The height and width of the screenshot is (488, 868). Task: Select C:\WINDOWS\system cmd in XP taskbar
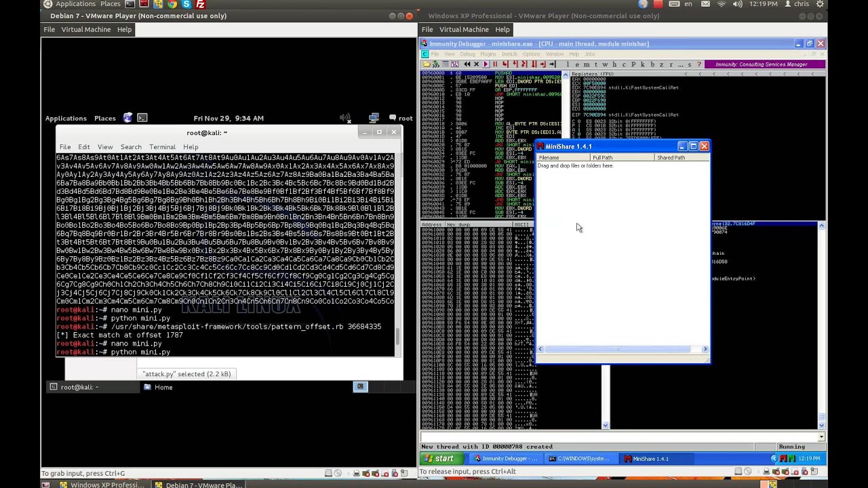tap(580, 459)
